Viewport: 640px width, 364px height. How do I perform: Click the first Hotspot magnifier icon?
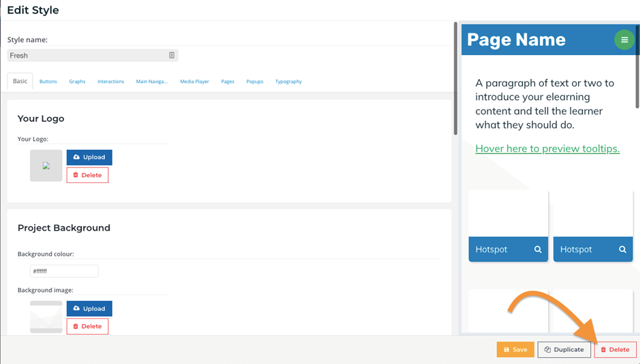pyautogui.click(x=538, y=249)
